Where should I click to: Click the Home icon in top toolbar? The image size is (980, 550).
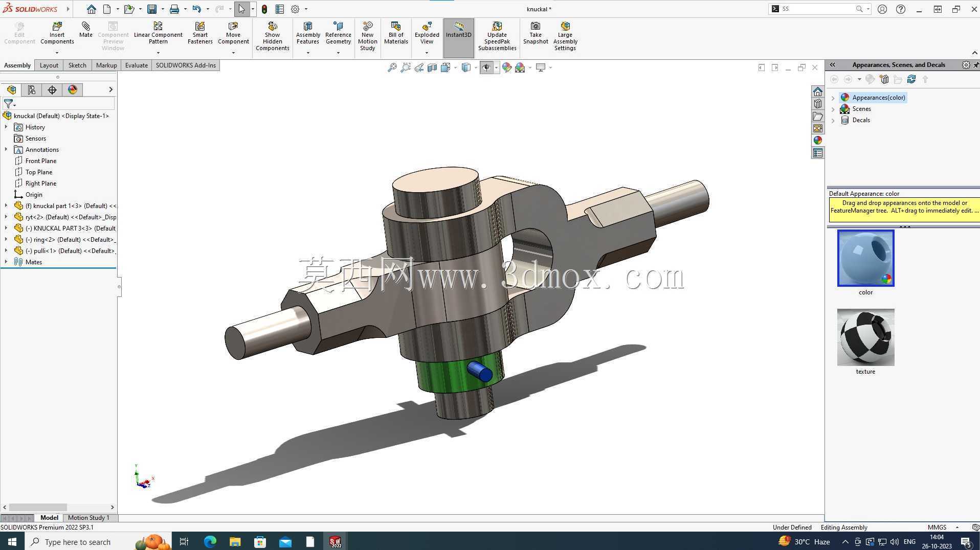click(91, 9)
